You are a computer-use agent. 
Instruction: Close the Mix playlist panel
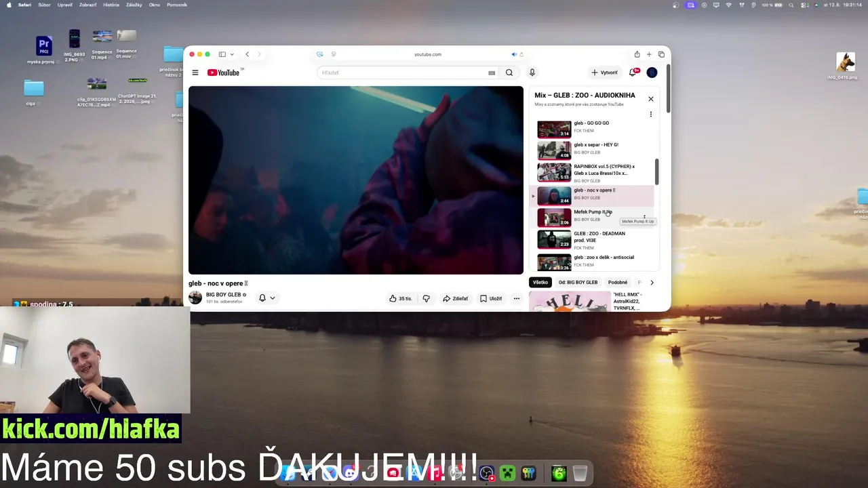pos(651,99)
